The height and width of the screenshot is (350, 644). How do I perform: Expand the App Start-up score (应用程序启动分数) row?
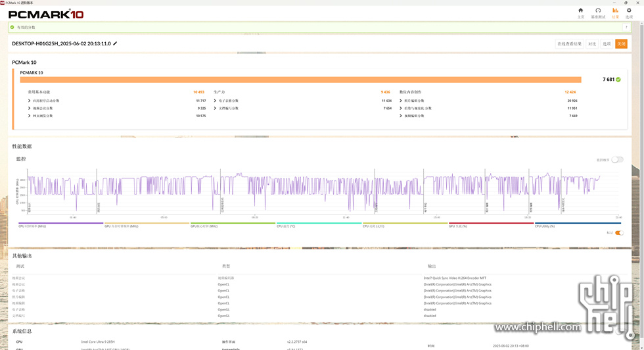(x=29, y=101)
